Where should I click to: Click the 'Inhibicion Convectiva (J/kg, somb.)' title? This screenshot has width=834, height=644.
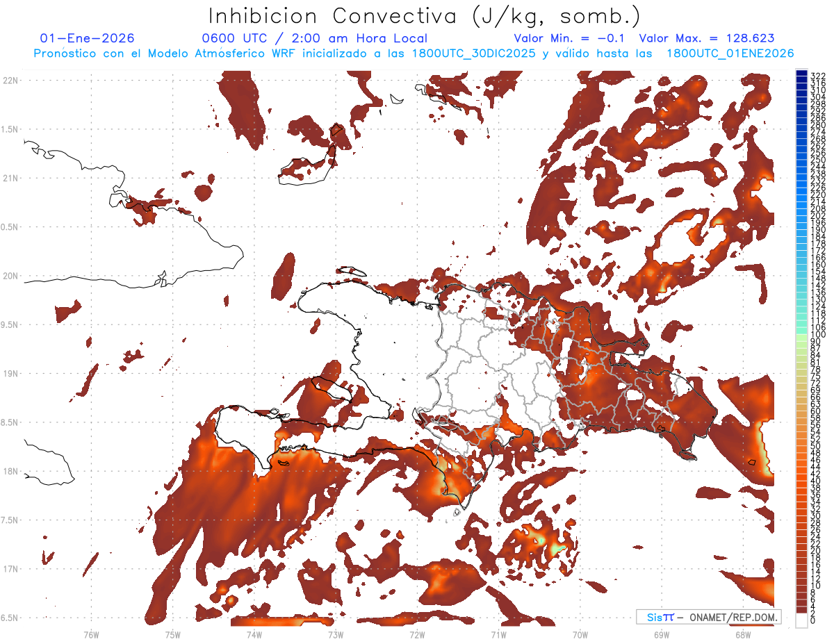pyautogui.click(x=425, y=16)
